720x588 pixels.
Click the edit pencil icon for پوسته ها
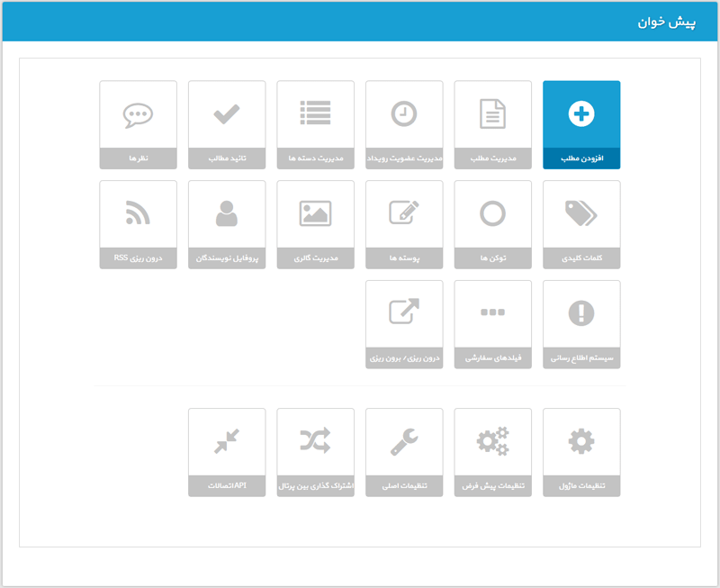[404, 213]
